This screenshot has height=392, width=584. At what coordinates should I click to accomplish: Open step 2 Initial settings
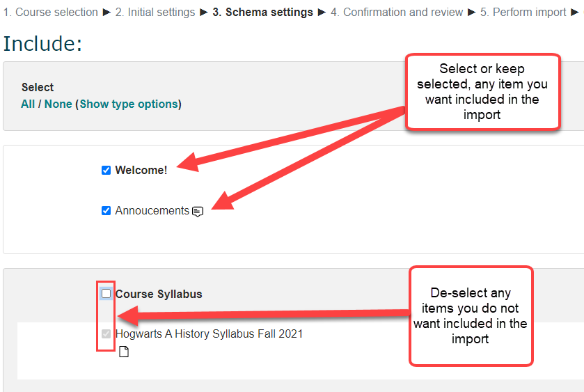tap(155, 13)
